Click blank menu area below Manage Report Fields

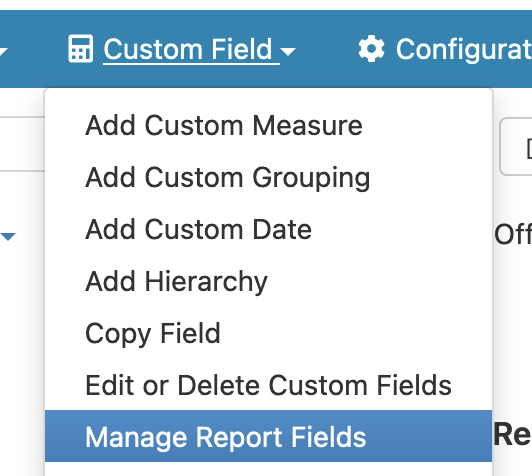point(268,469)
